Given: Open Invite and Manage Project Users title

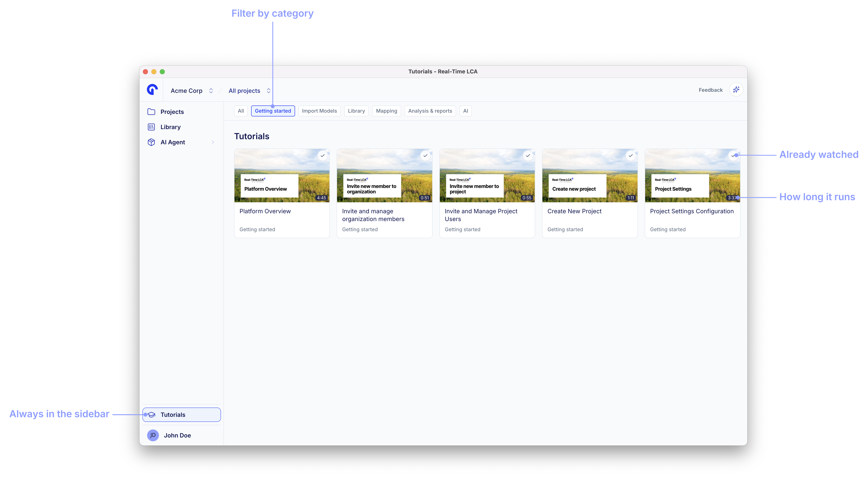Looking at the screenshot, I should point(481,215).
